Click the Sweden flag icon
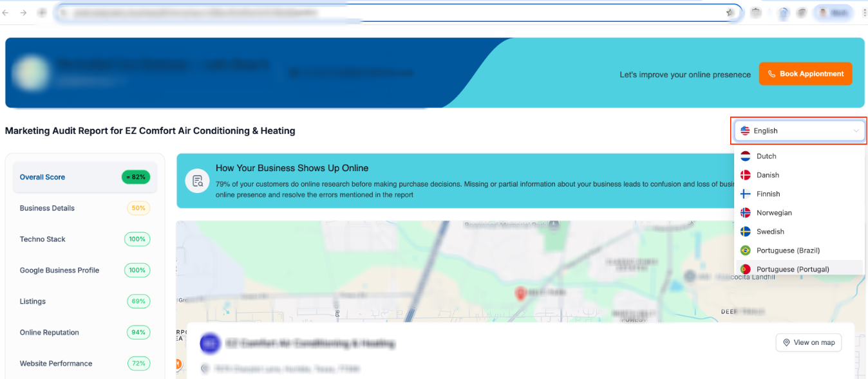868x379 pixels. coord(746,232)
